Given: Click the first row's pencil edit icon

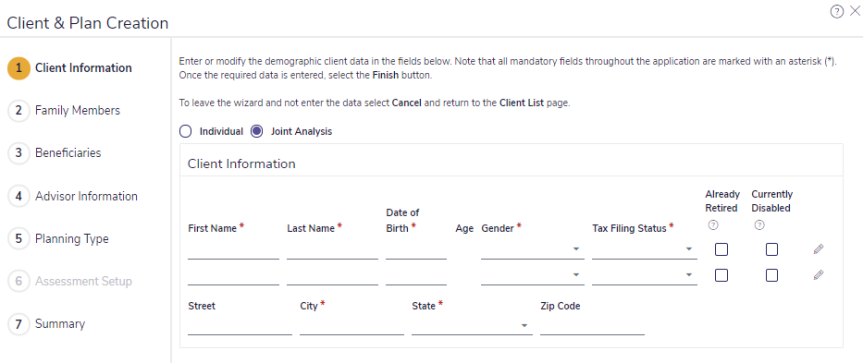Looking at the screenshot, I should 818,249.
